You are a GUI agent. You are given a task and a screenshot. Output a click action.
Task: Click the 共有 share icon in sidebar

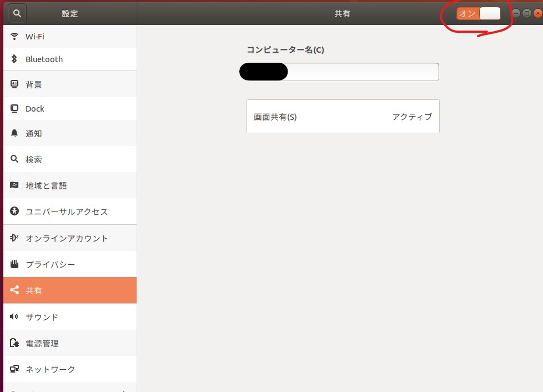(14, 290)
